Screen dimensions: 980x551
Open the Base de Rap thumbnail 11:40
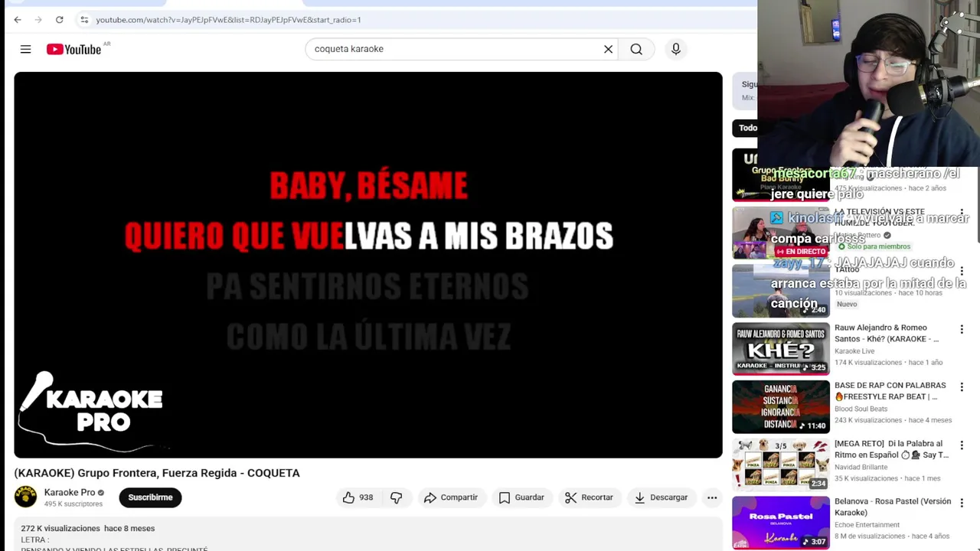click(x=780, y=406)
